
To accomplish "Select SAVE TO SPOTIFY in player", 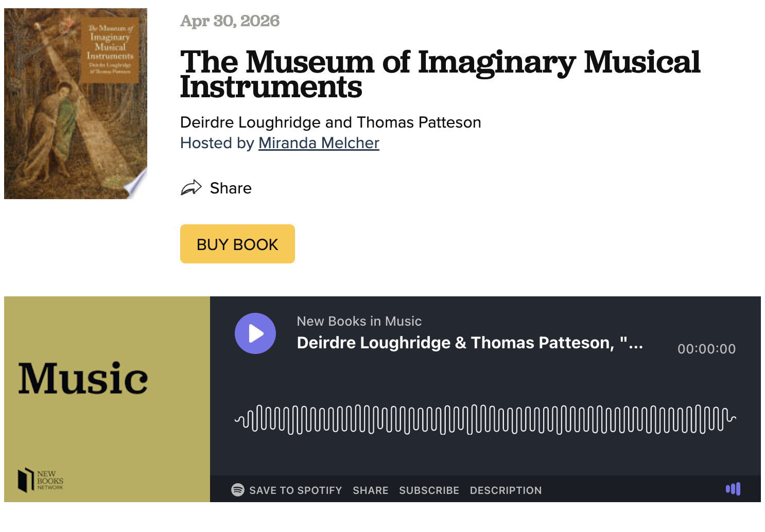I will 295,490.
